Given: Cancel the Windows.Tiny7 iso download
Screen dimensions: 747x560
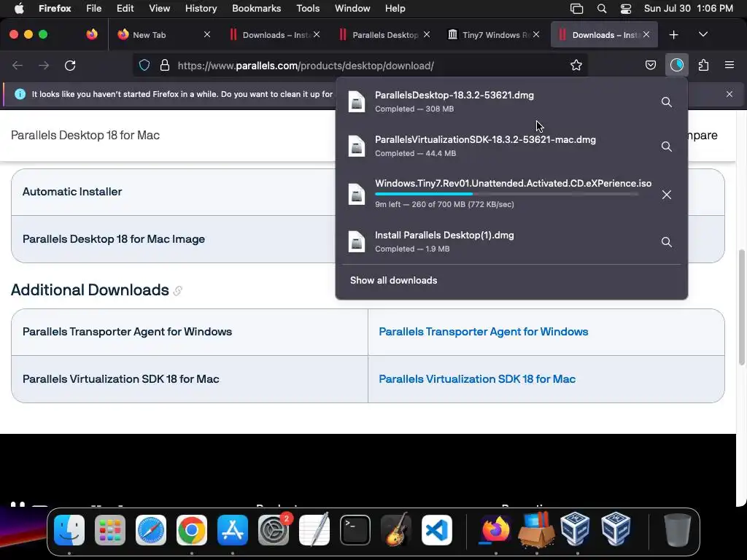Looking at the screenshot, I should [667, 194].
